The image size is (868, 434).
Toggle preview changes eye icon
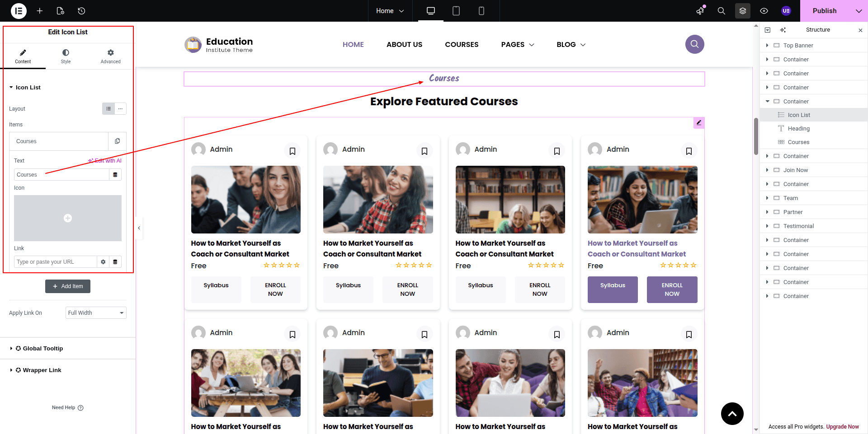point(764,11)
